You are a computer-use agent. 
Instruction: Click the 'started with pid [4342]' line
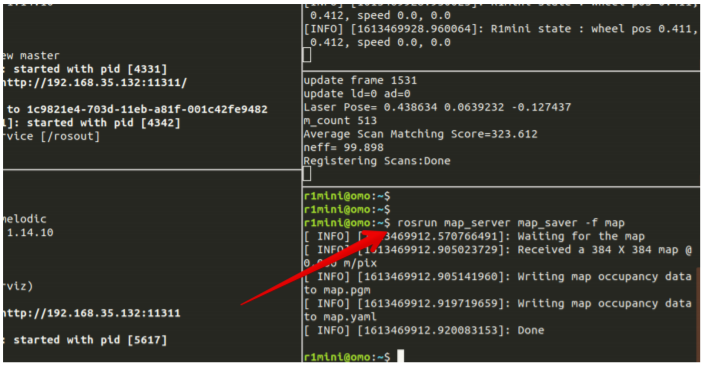[x=92, y=123]
